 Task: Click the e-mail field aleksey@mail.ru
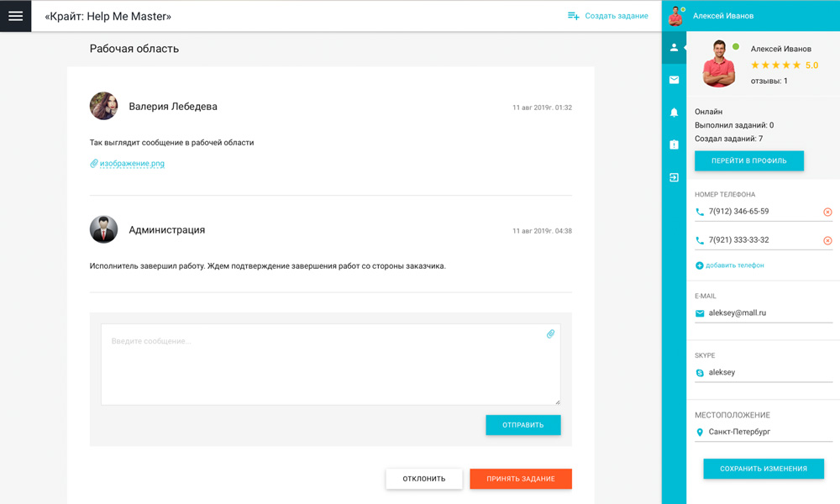[763, 313]
